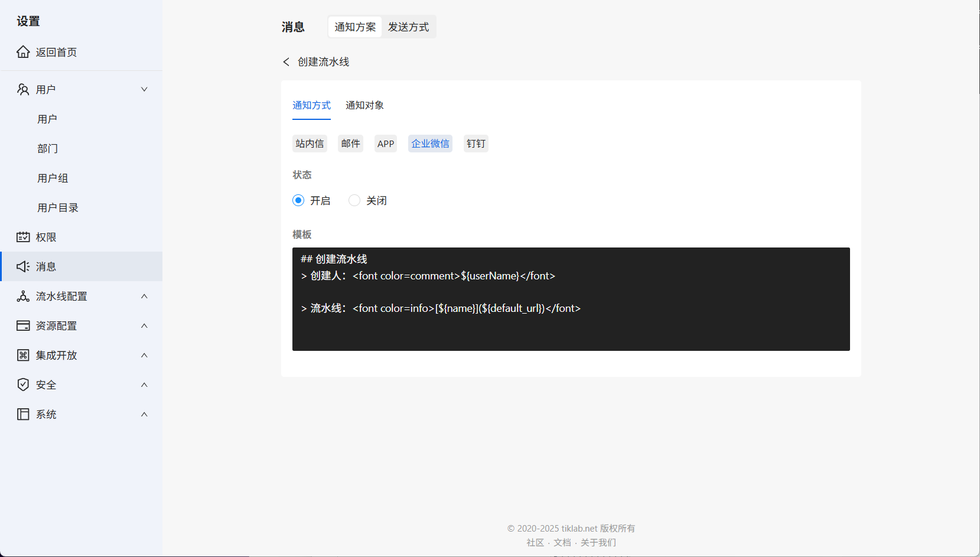Open the 通知对象 tab

pos(364,105)
